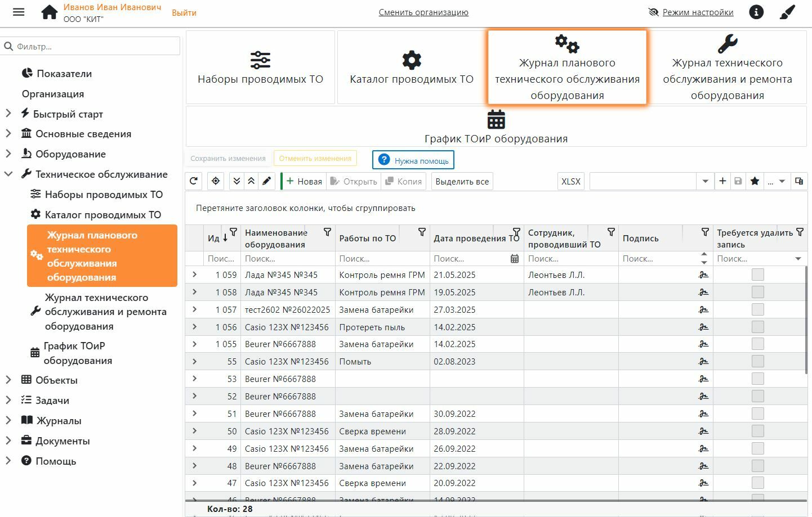
Task: Expand details of row 1 059
Action: point(194,275)
